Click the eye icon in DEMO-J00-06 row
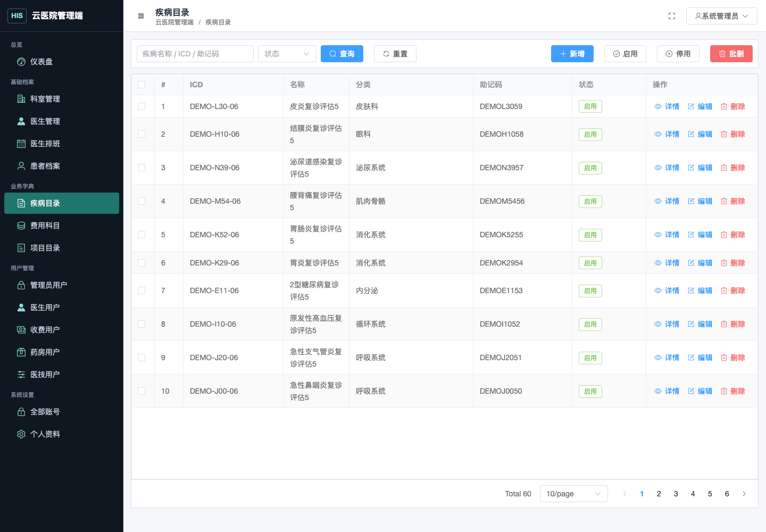 [x=658, y=391]
